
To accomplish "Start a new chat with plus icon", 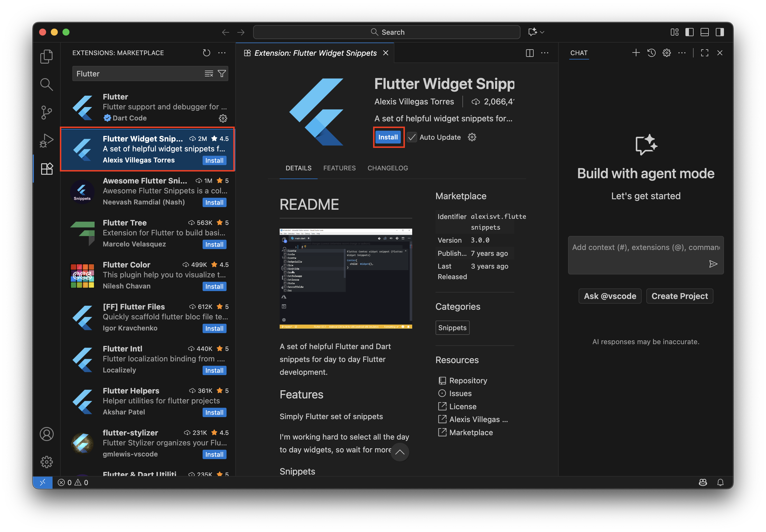I will pyautogui.click(x=636, y=53).
